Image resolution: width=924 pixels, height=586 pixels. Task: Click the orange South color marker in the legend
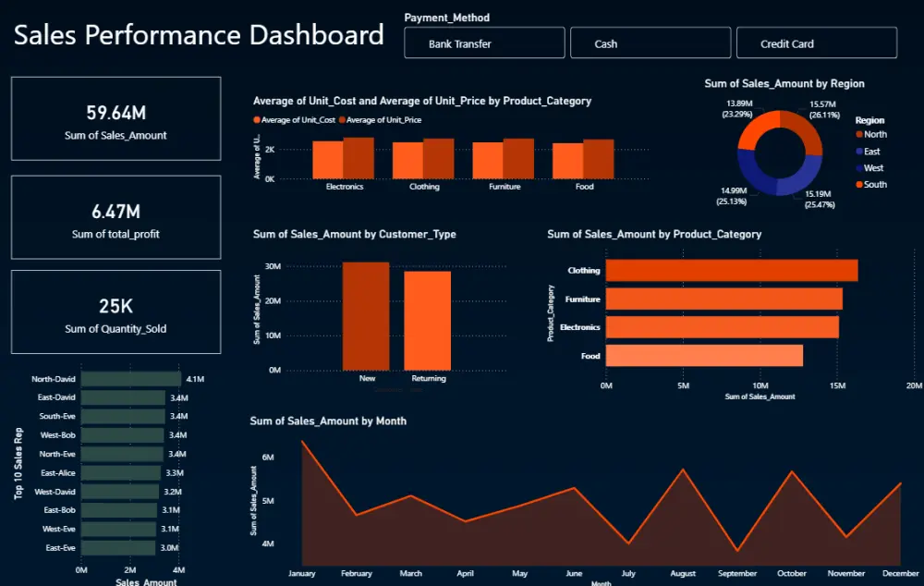pos(860,184)
